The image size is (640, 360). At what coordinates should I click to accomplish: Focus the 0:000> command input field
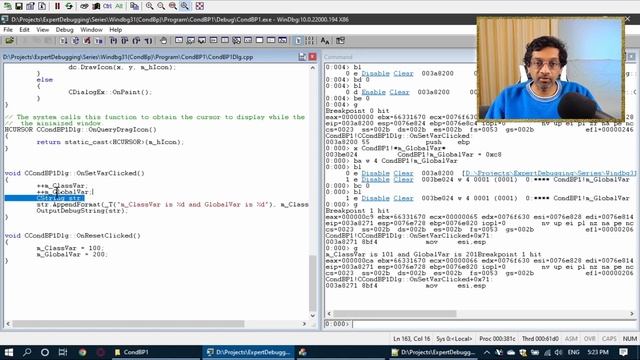[x=494, y=324]
